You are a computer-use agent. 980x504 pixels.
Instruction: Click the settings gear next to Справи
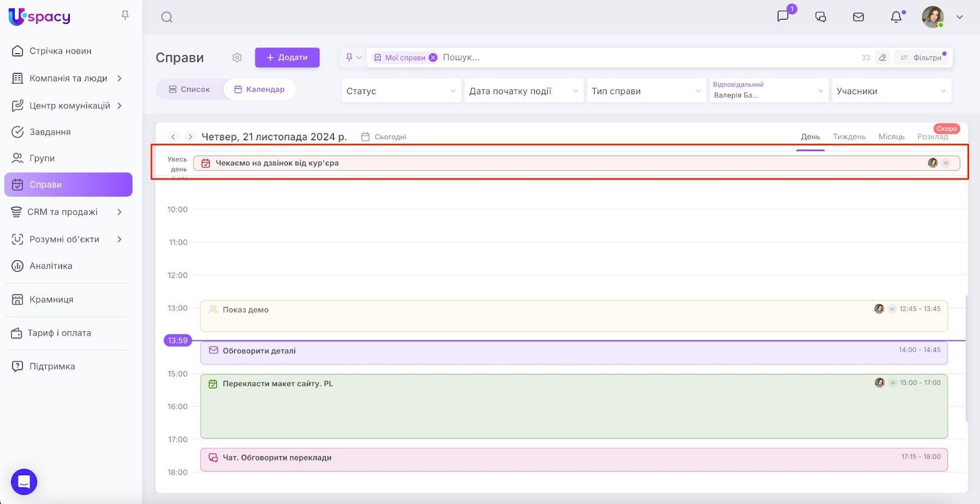[x=237, y=58]
